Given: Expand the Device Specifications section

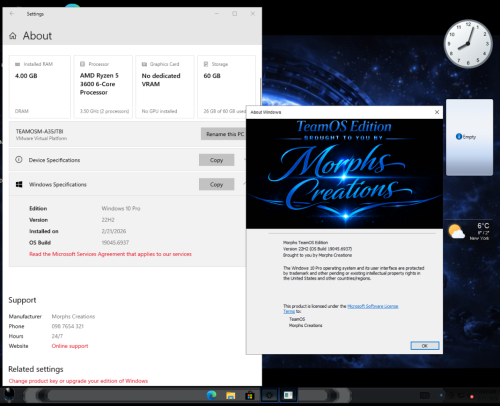Looking at the screenshot, I should [244, 159].
